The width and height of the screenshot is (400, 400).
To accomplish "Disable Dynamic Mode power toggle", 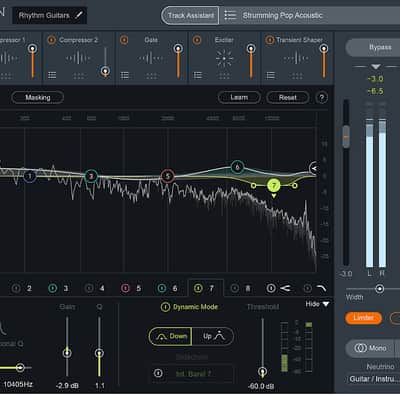I will click(165, 307).
